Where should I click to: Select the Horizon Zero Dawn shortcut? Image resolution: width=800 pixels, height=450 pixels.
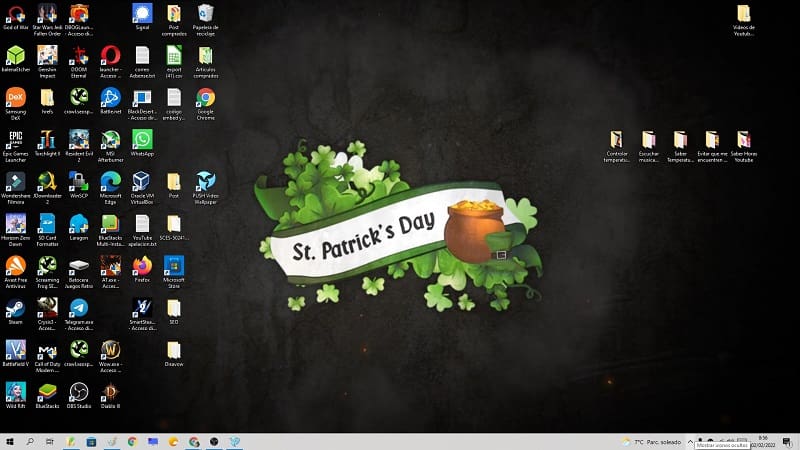pyautogui.click(x=15, y=230)
